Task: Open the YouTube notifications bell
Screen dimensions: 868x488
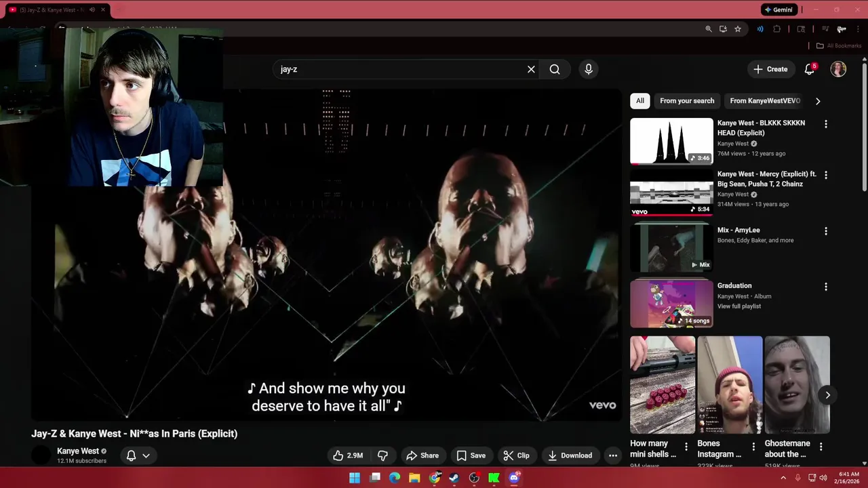Action: (809, 69)
